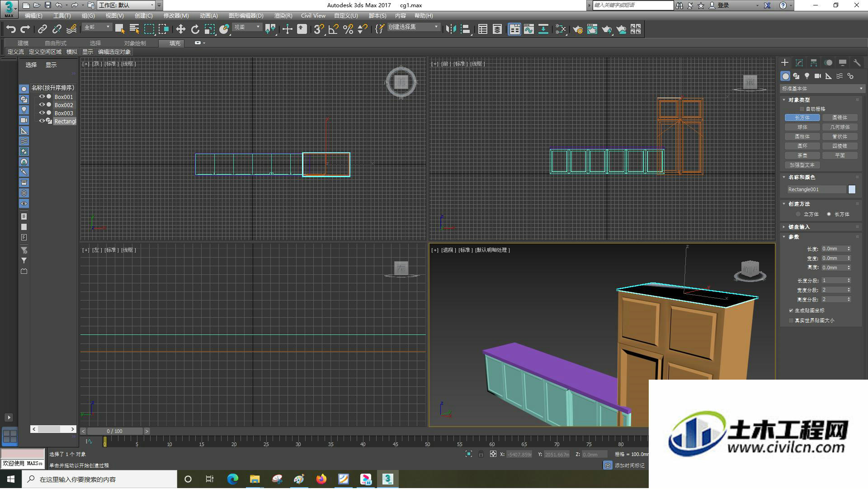The image size is (868, 489).
Task: Open the Modify panel tab icon
Action: coord(799,63)
